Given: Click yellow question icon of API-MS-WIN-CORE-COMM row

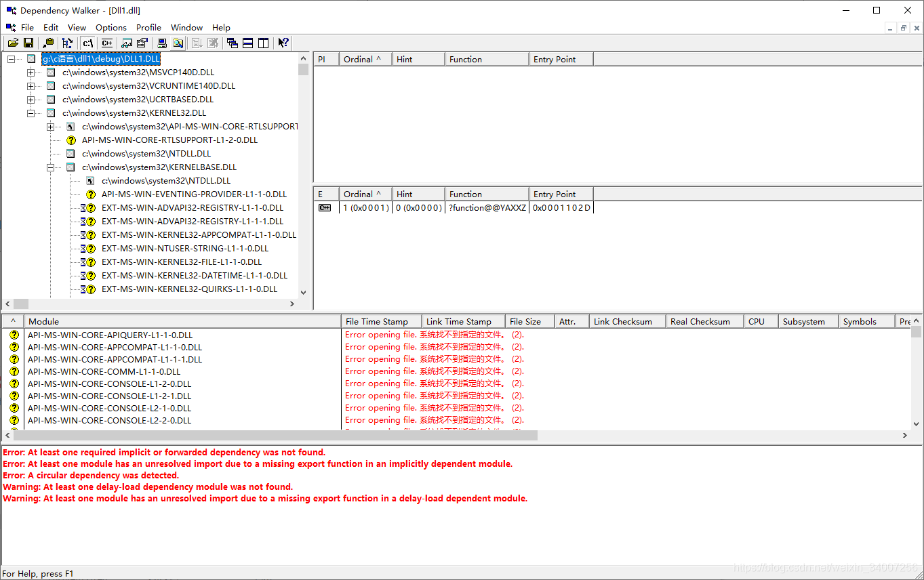Looking at the screenshot, I should tap(14, 371).
